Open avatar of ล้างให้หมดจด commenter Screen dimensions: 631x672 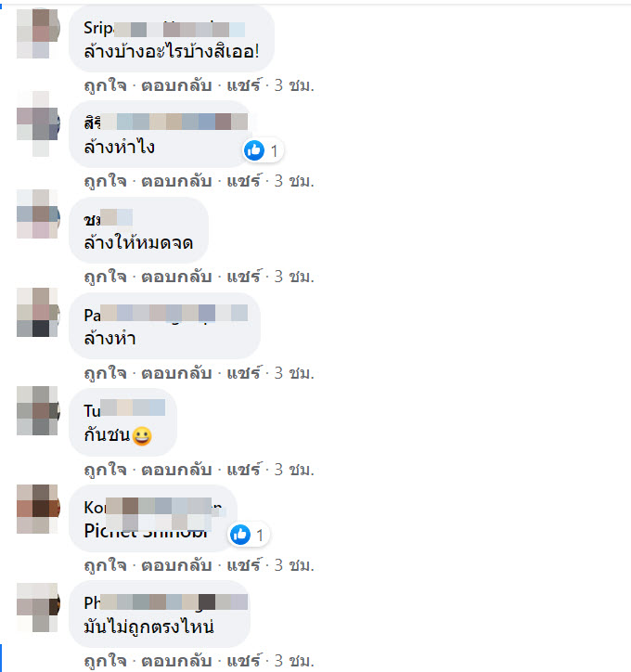click(38, 213)
